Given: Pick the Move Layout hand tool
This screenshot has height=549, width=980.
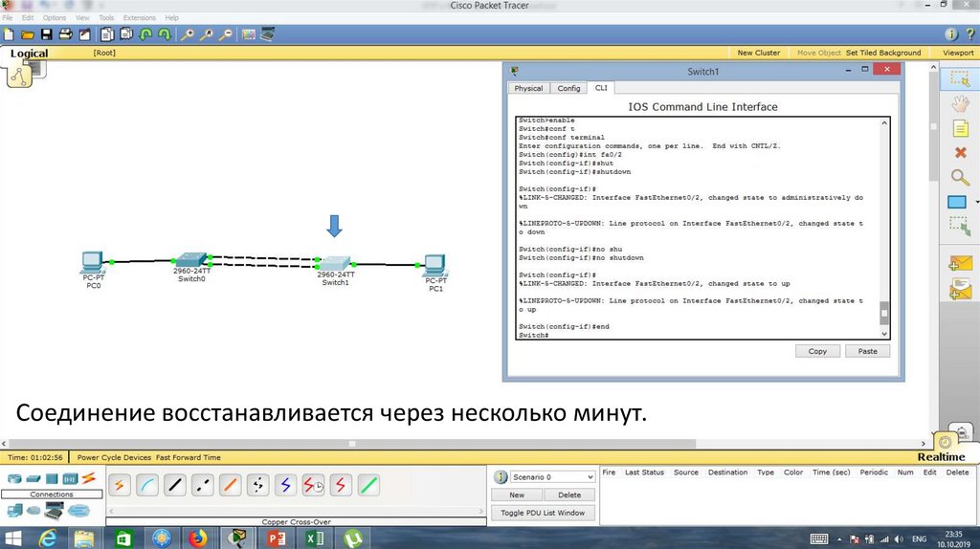Looking at the screenshot, I should coord(960,103).
